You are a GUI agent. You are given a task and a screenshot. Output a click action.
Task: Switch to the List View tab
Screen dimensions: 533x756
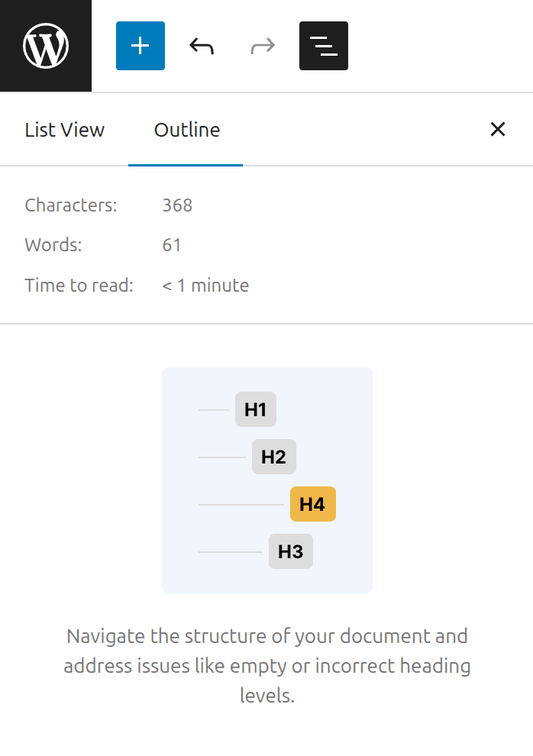(64, 129)
